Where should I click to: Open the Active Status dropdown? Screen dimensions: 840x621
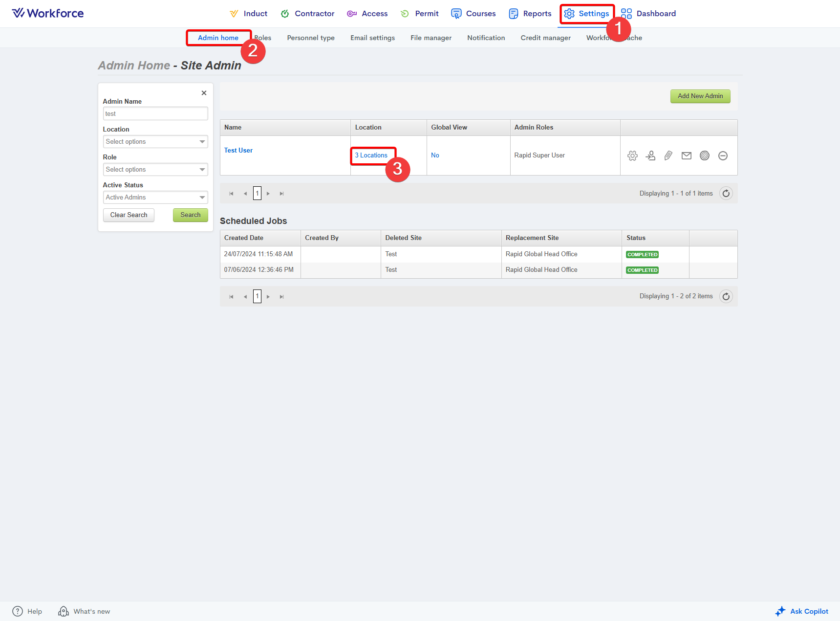[x=155, y=198]
